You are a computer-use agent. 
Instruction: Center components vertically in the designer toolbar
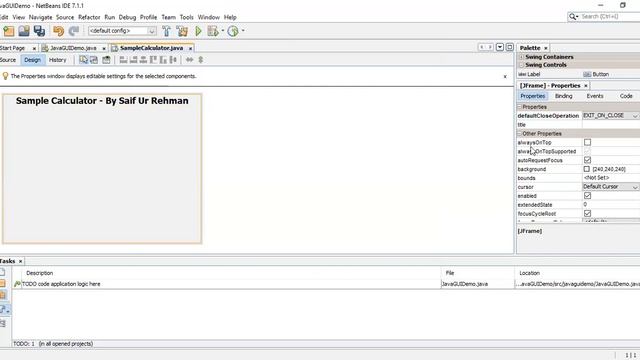coord(173,60)
